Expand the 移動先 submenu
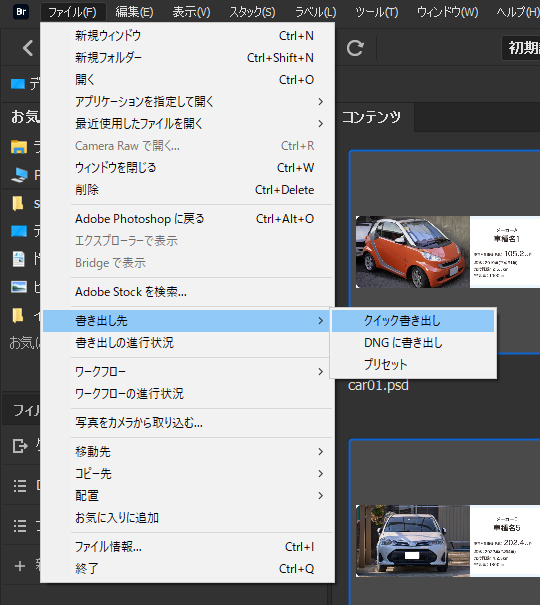Screen dimensions: 540x605 tap(187, 451)
